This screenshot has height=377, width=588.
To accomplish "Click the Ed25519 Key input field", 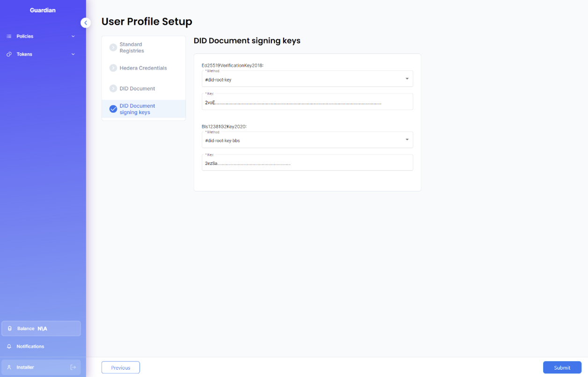I will click(307, 102).
